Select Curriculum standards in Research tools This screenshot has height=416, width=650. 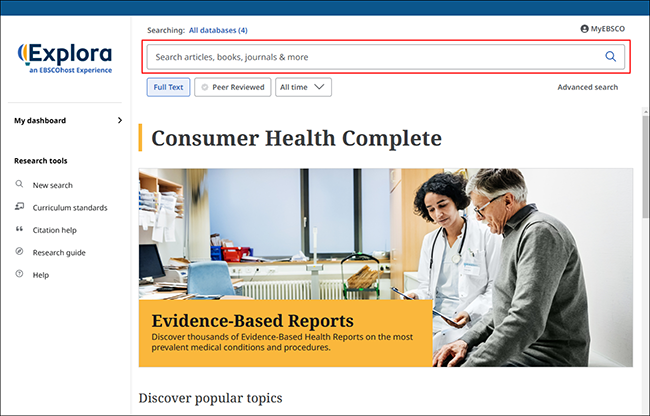pyautogui.click(x=70, y=208)
